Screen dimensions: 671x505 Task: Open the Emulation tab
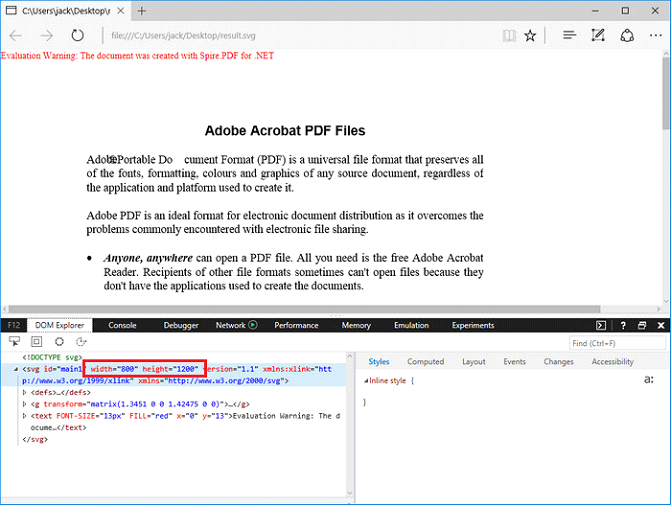tap(411, 325)
